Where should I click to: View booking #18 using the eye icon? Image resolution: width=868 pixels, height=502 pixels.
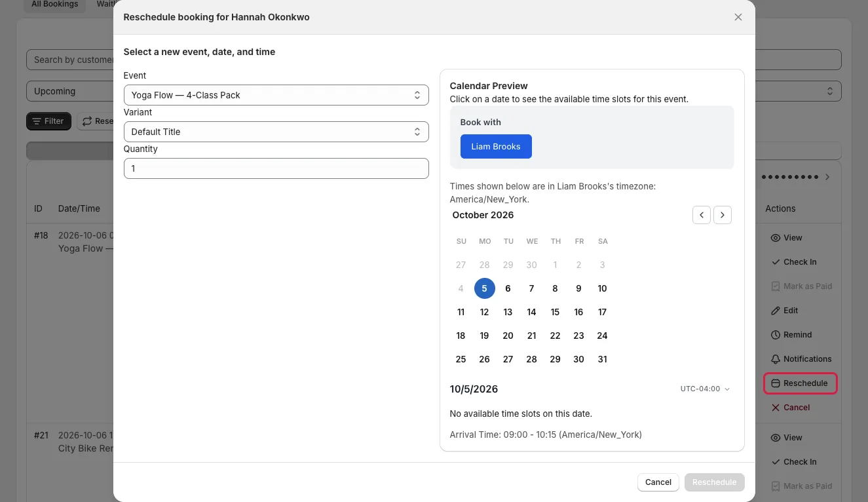(x=787, y=238)
